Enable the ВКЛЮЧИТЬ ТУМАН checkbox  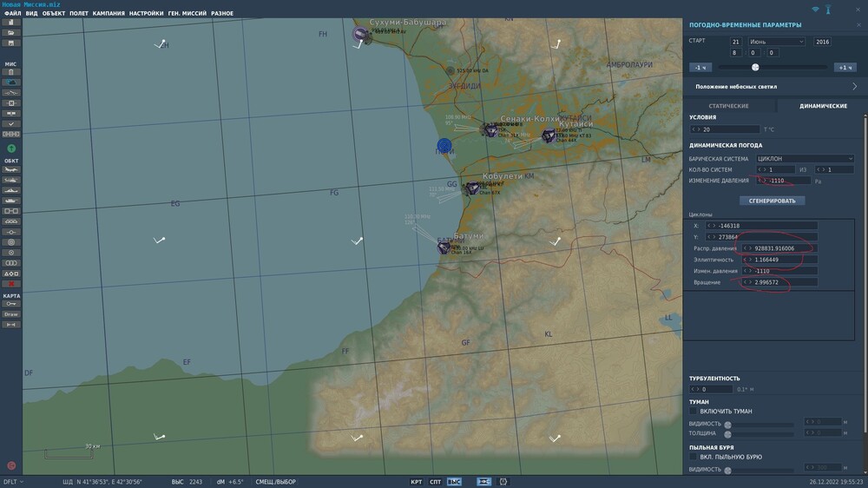(x=693, y=412)
